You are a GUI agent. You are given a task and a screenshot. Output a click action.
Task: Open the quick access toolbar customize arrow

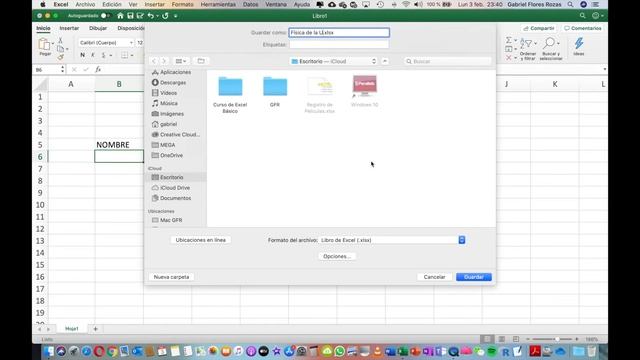(x=176, y=16)
